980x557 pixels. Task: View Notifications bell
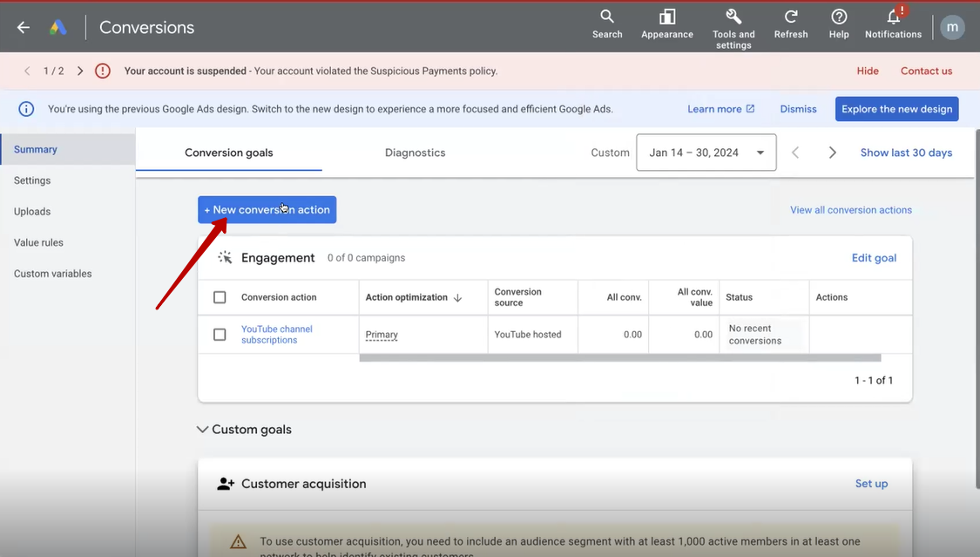coord(893,24)
